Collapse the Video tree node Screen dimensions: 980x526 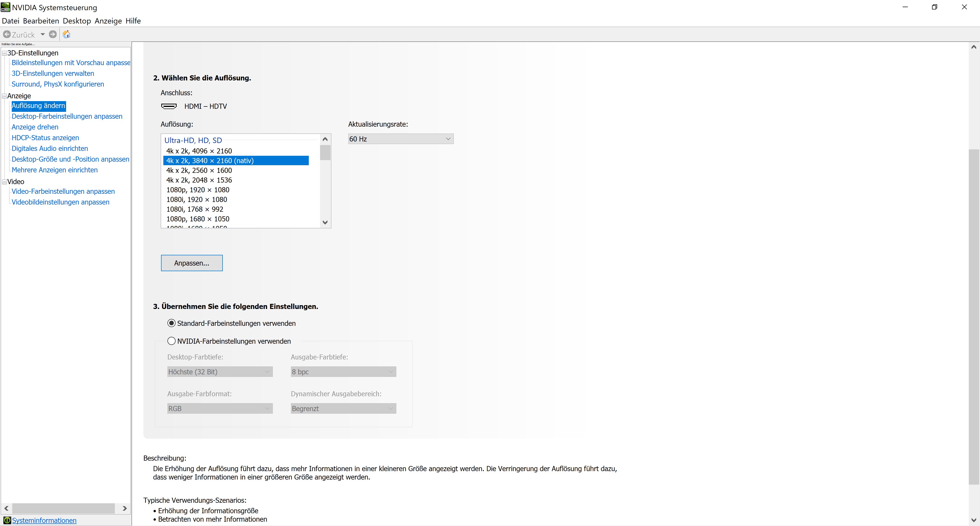click(x=4, y=182)
